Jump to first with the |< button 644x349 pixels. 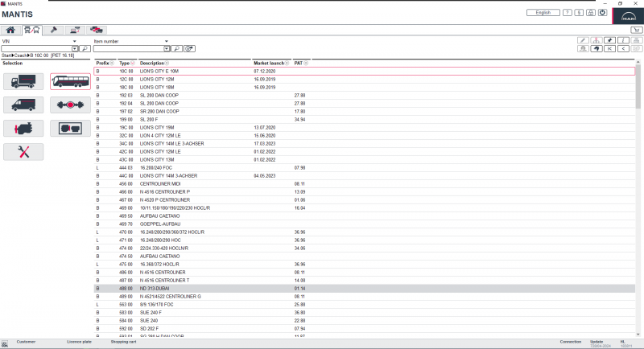[609, 49]
